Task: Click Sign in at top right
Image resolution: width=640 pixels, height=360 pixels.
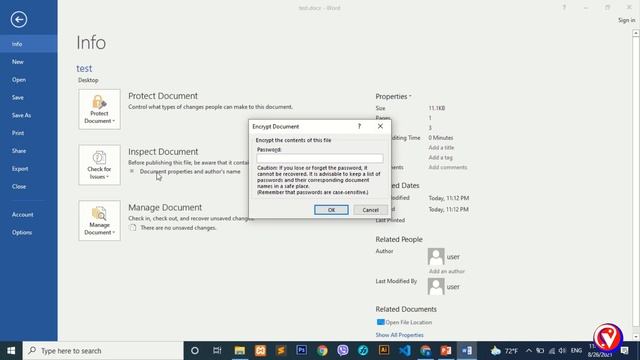Action: [627, 20]
